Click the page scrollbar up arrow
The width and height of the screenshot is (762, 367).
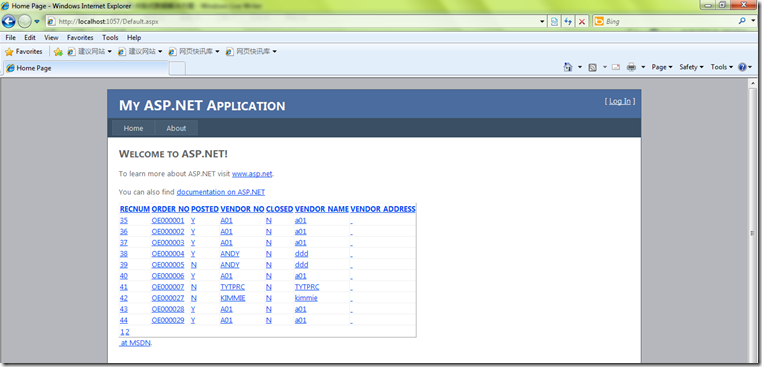[752, 83]
